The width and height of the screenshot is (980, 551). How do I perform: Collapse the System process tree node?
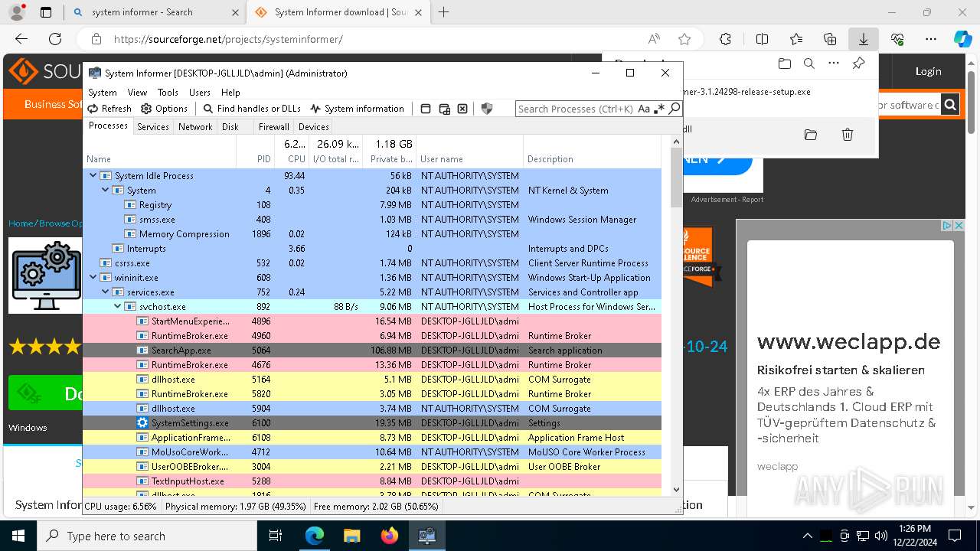[x=106, y=190]
